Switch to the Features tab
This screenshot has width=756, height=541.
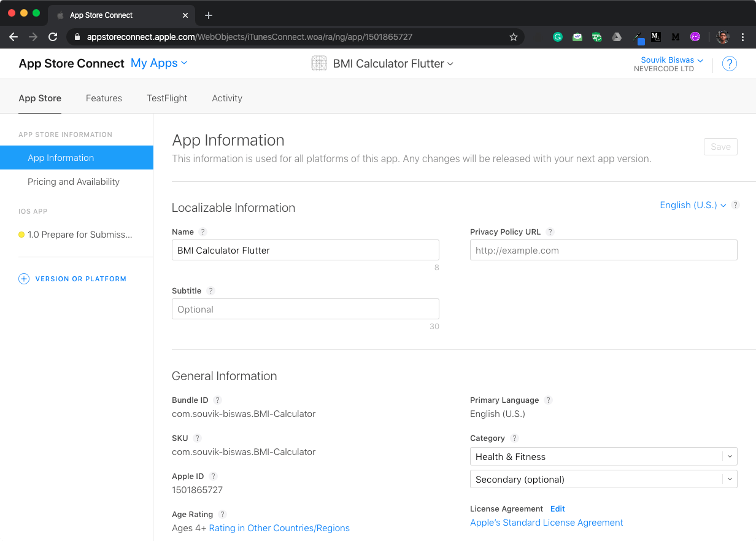click(x=104, y=98)
